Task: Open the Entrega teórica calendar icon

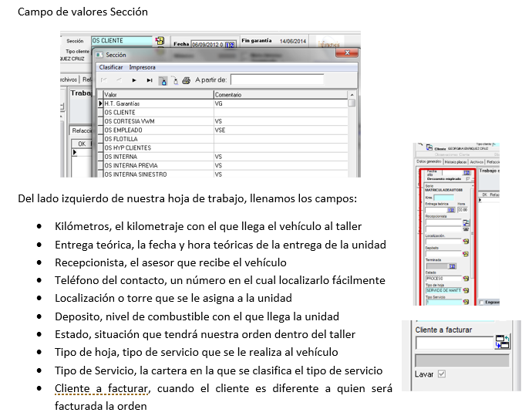Action: point(451,210)
